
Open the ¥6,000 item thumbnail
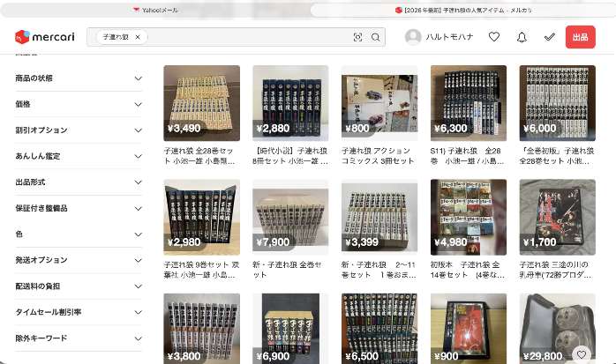[558, 103]
